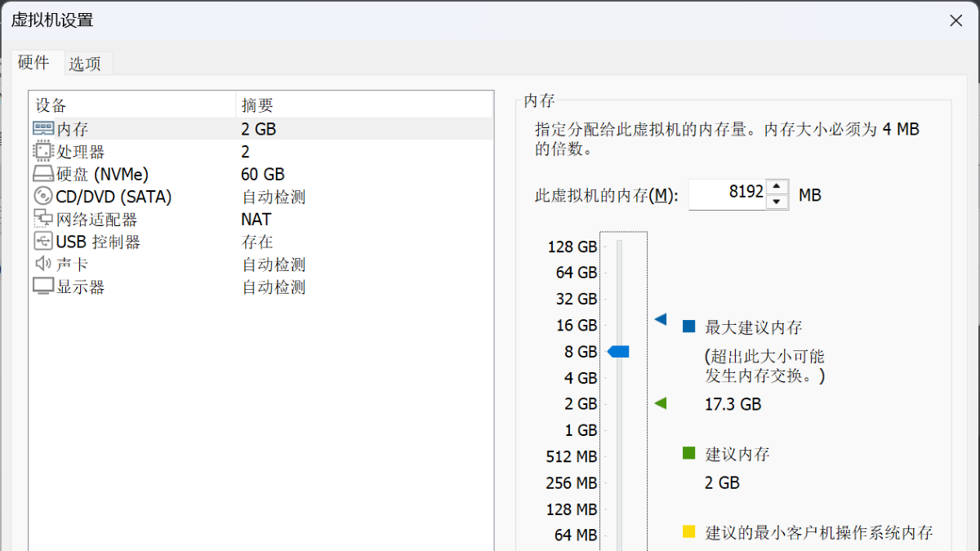Select the USB 控制器 device row
The image size is (980, 551).
(261, 242)
